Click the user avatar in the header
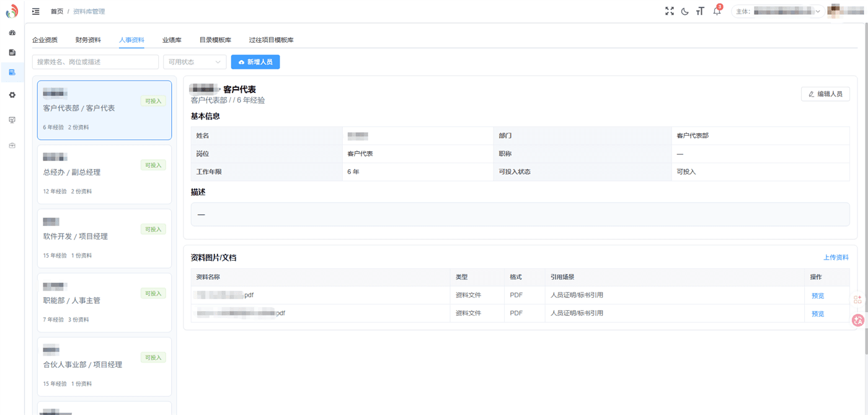Screen dimensions: 868x415 [x=835, y=11]
